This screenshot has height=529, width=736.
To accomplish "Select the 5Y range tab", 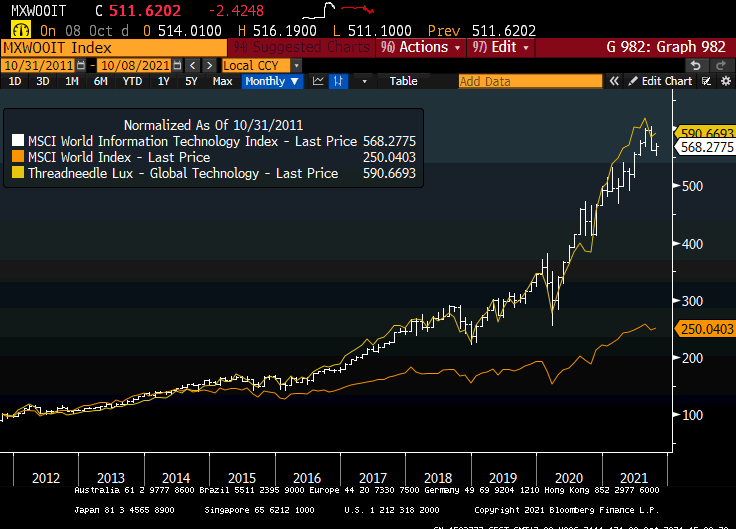I will 191,81.
